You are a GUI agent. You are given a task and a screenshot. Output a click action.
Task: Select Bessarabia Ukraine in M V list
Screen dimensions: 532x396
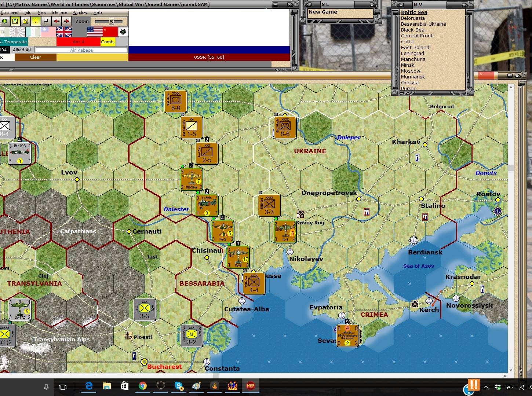click(x=423, y=24)
